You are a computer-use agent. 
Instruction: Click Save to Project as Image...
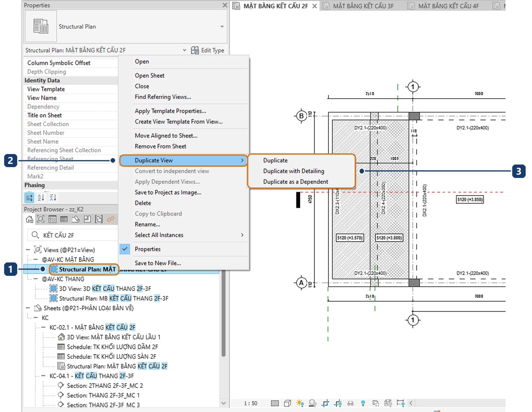168,193
